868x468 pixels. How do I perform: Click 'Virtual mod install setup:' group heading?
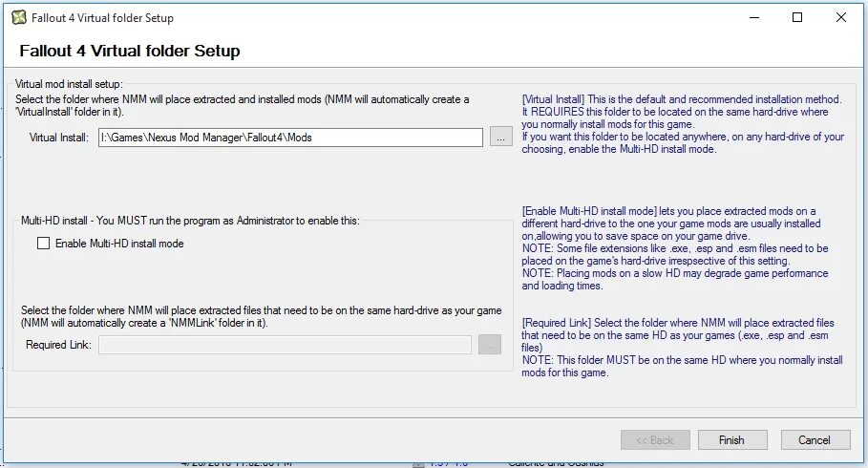tap(69, 84)
